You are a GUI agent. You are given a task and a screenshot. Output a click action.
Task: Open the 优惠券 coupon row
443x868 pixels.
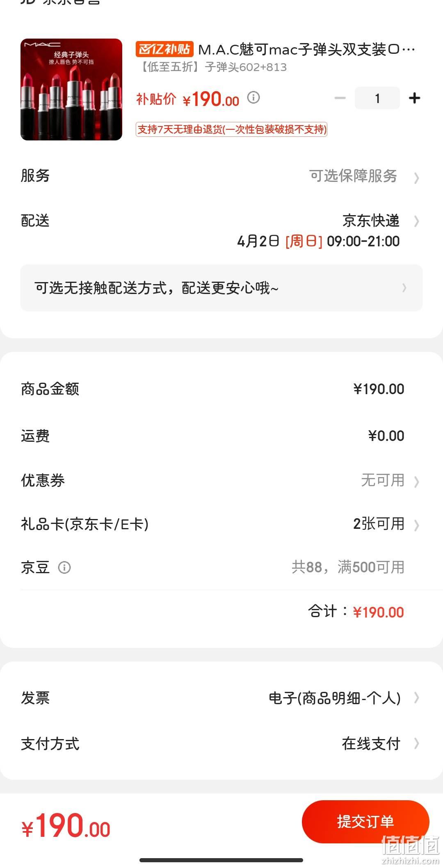coord(221,480)
